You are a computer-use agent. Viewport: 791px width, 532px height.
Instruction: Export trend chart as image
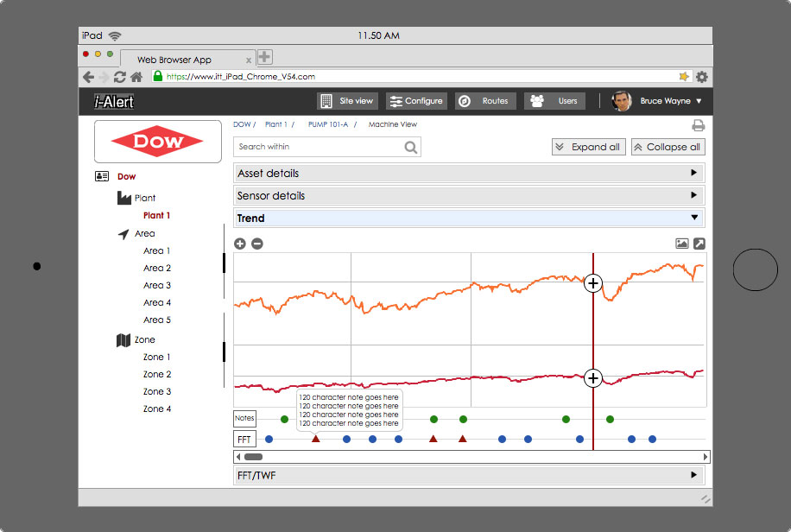click(681, 244)
